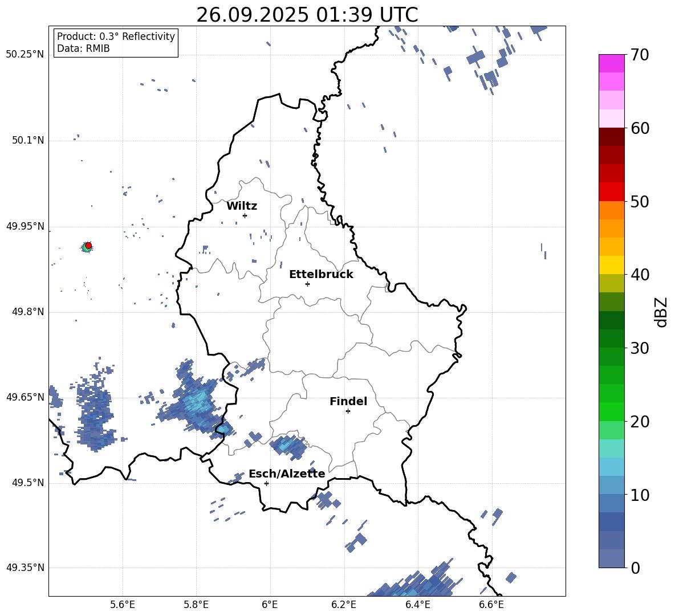This screenshot has height=616, width=675.
Task: Click the yellow colorbar segment above 40
Action: click(611, 265)
